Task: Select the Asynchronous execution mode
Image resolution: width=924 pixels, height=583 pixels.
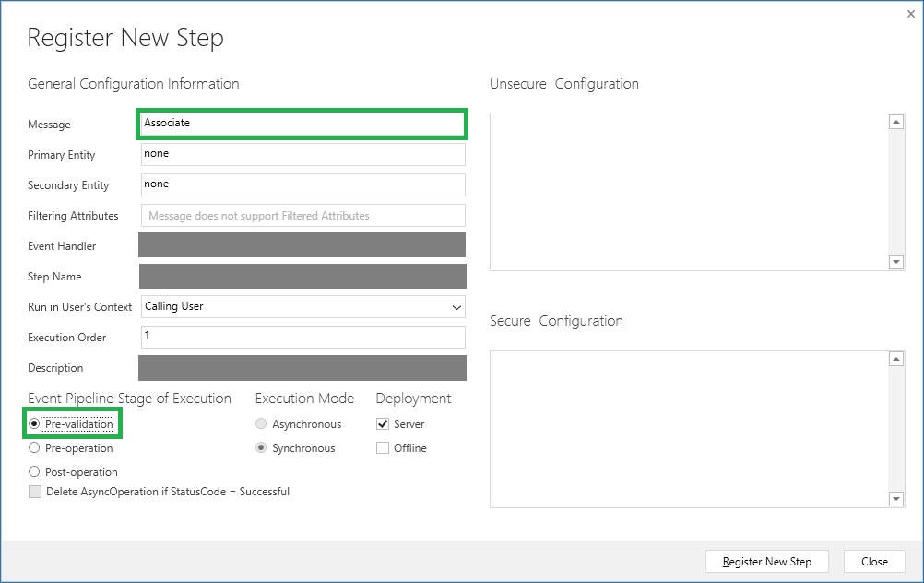Action: 261,423
